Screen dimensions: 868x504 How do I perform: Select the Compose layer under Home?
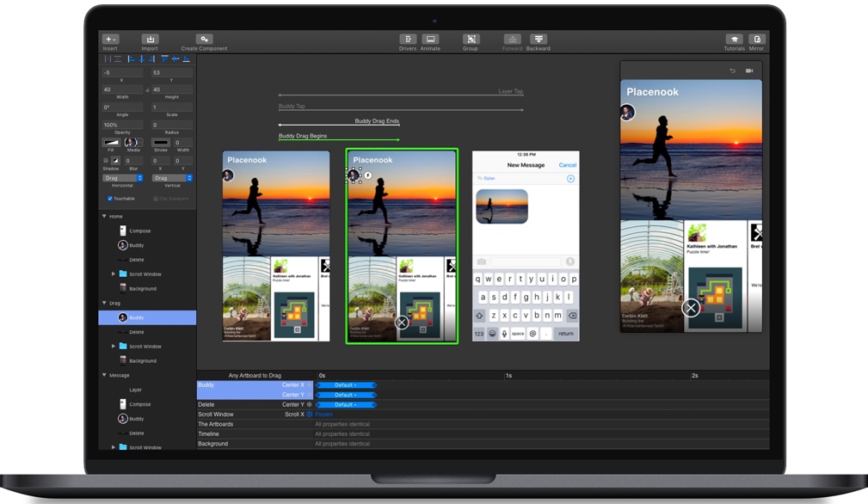139,230
